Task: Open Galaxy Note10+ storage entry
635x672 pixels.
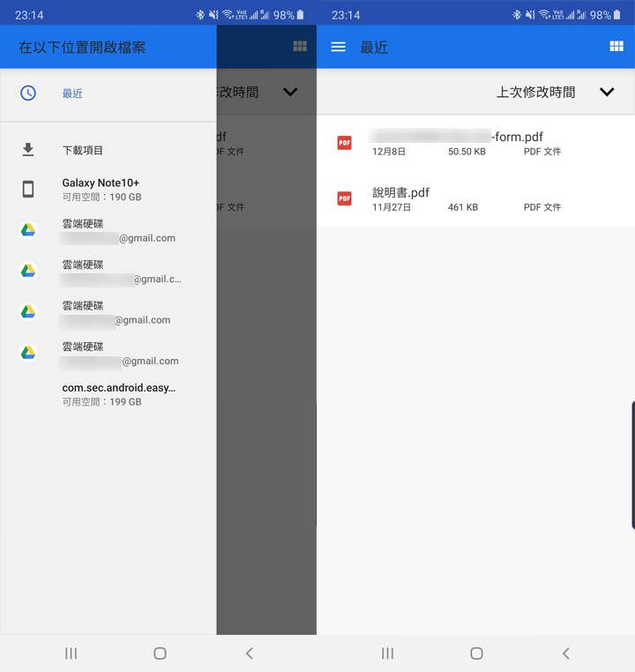Action: point(108,190)
